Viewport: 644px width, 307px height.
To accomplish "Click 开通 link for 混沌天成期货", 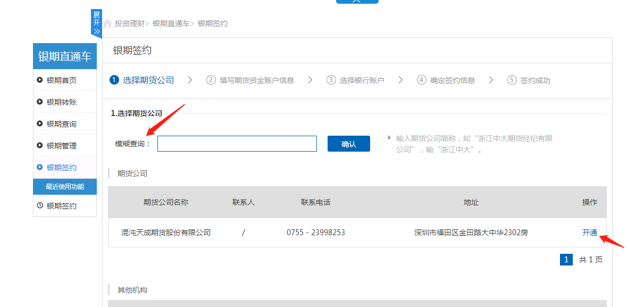I will (x=589, y=233).
